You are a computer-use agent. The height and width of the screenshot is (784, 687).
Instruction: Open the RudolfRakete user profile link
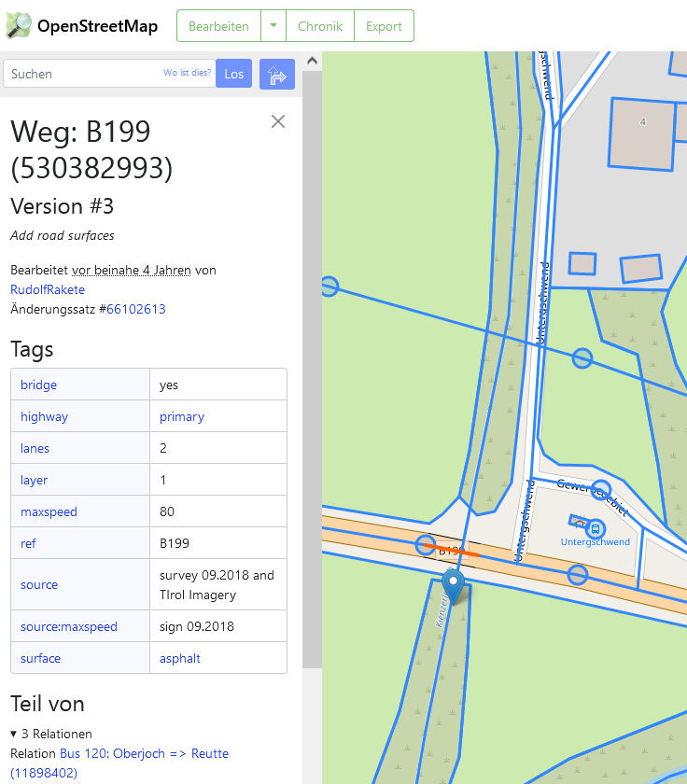point(48,289)
